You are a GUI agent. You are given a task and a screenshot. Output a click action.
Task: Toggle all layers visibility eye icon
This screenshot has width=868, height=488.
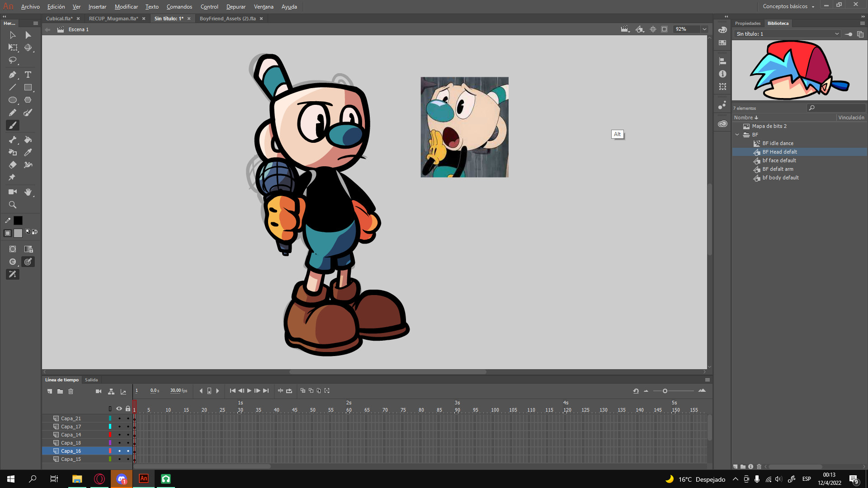coord(119,408)
